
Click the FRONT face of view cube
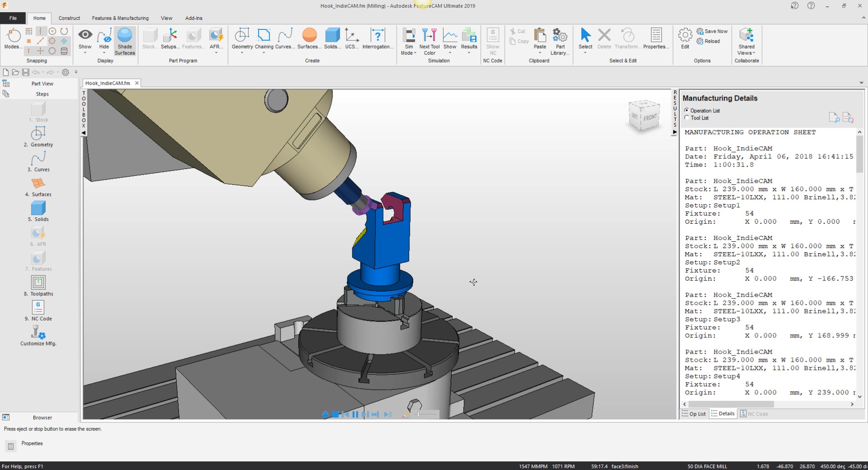pyautogui.click(x=650, y=117)
